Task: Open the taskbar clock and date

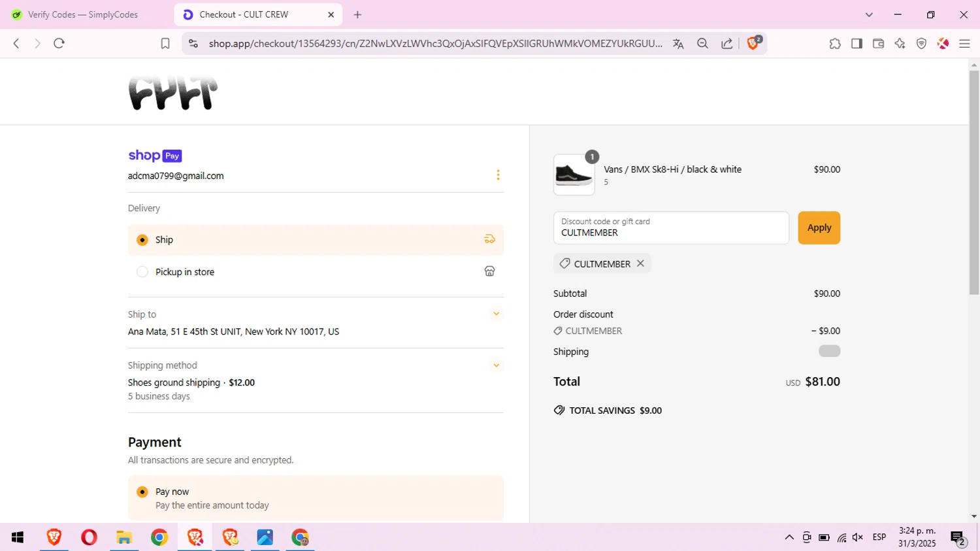Action: (x=917, y=537)
